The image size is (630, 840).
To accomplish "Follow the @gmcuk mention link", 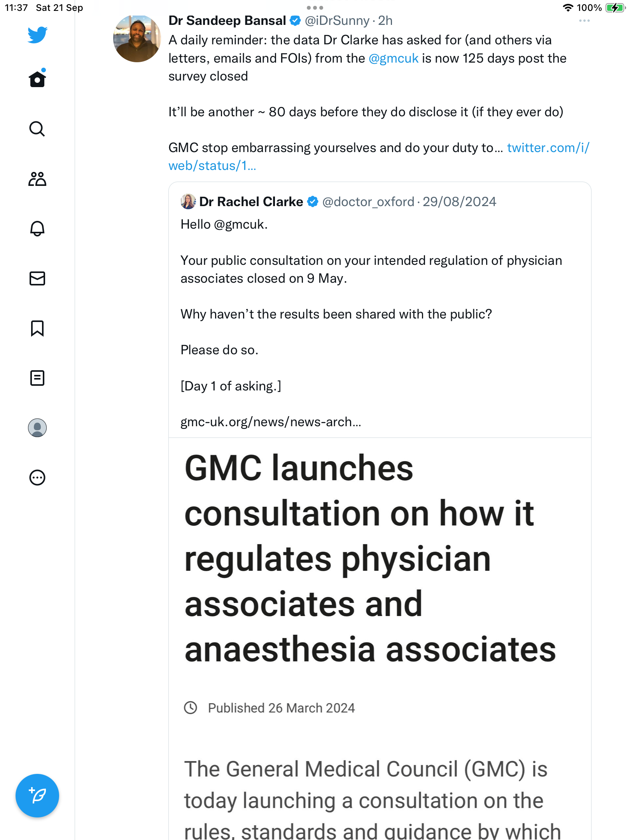I will click(394, 58).
